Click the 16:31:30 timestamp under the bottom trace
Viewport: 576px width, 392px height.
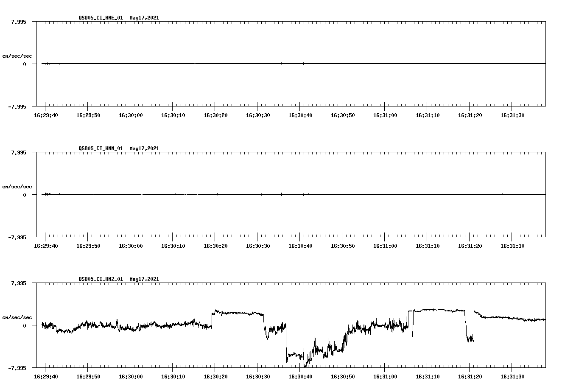coord(512,375)
